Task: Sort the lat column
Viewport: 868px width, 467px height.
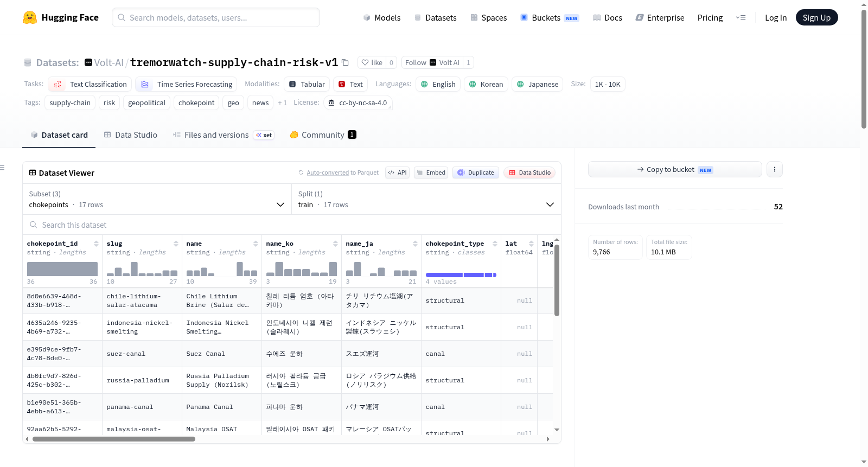Action: pos(531,244)
